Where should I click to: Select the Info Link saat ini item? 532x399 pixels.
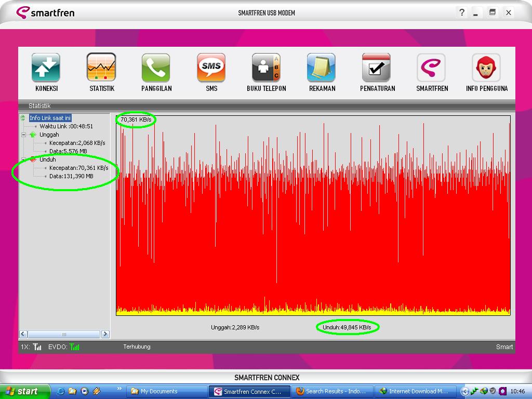coord(50,118)
